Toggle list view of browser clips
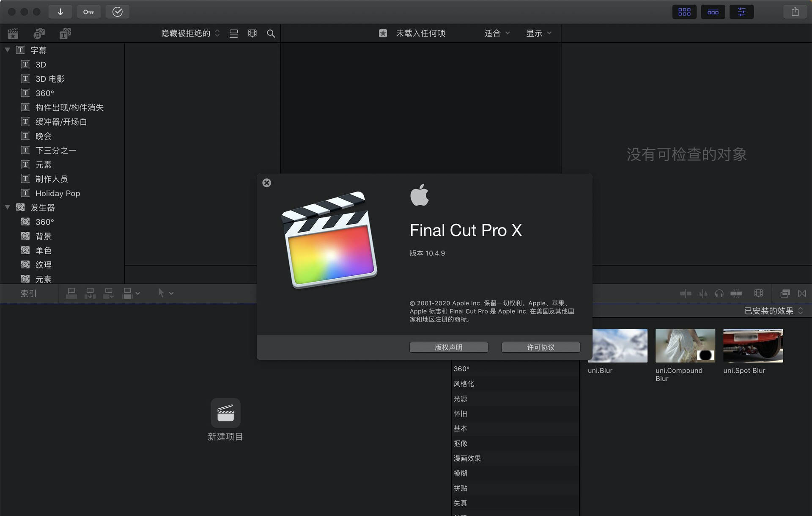Image resolution: width=812 pixels, height=516 pixels. pos(233,33)
